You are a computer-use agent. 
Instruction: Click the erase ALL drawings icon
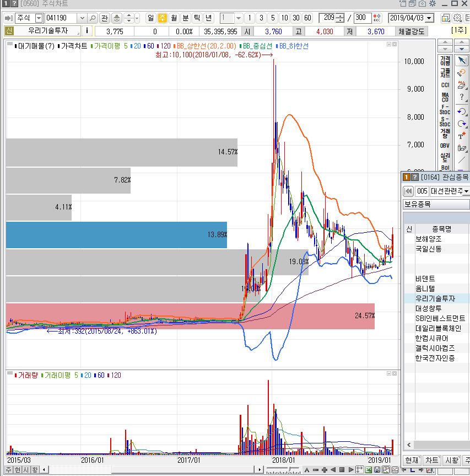[x=462, y=85]
